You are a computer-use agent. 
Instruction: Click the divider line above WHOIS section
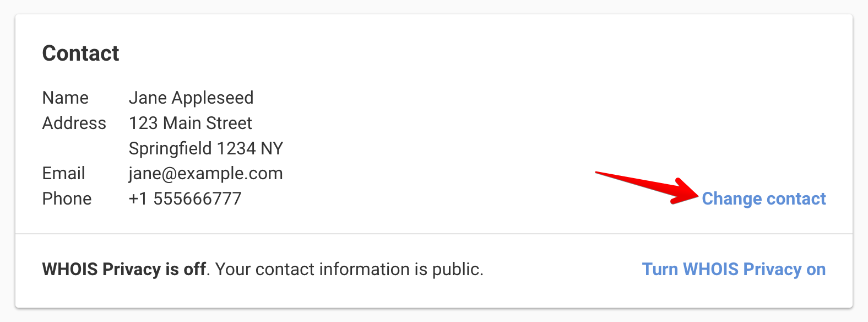(x=434, y=234)
